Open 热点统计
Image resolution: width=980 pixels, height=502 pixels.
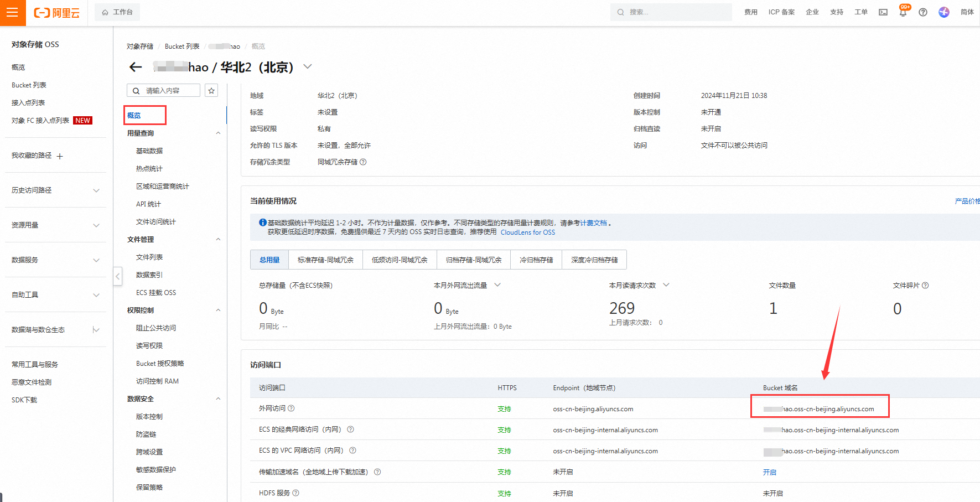pos(149,169)
